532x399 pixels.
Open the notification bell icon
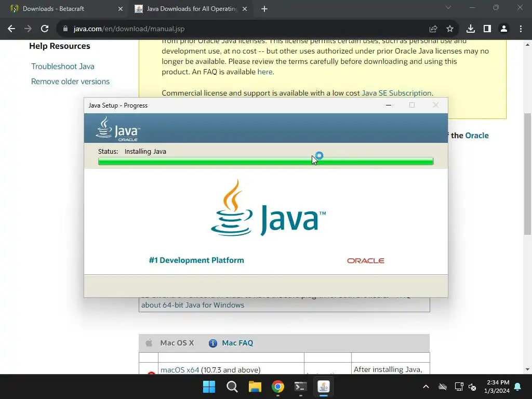[518, 387]
